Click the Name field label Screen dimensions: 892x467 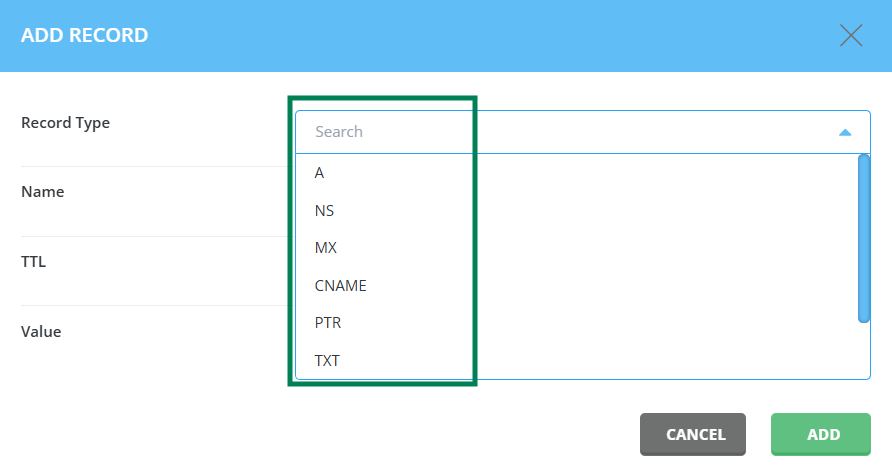[43, 192]
